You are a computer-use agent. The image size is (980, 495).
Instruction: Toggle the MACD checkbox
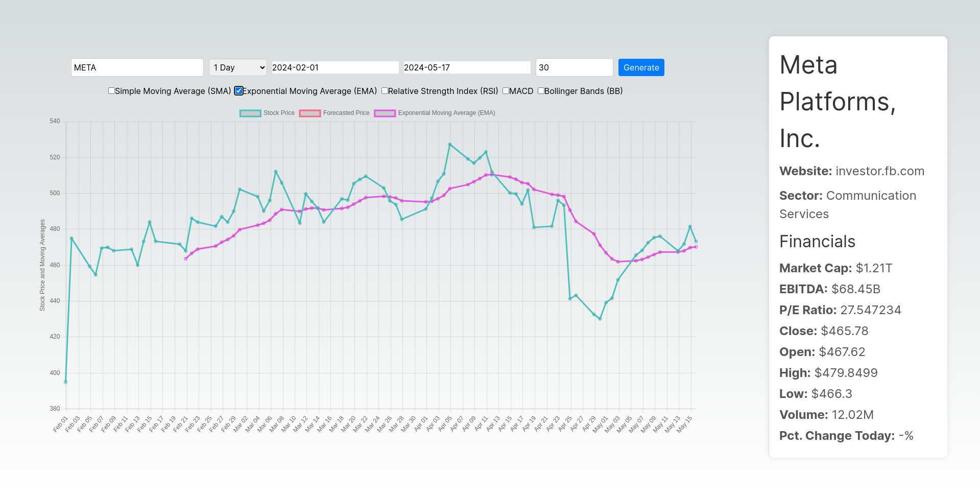tap(506, 91)
